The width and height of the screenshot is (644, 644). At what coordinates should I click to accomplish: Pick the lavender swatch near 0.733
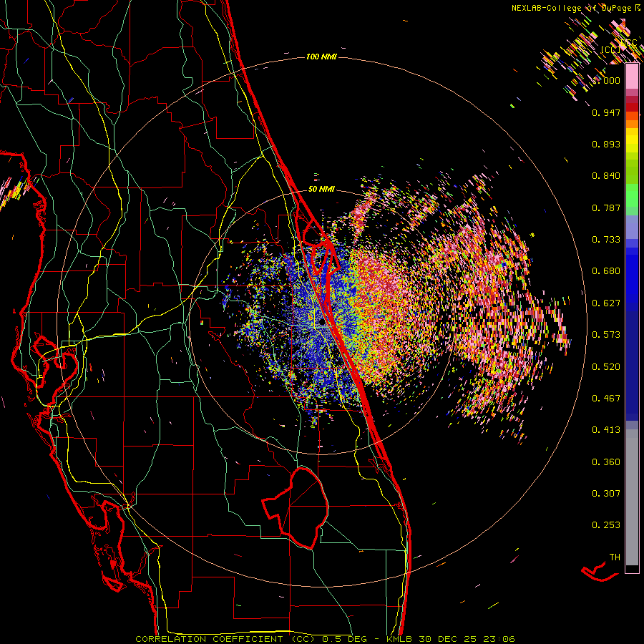632,227
